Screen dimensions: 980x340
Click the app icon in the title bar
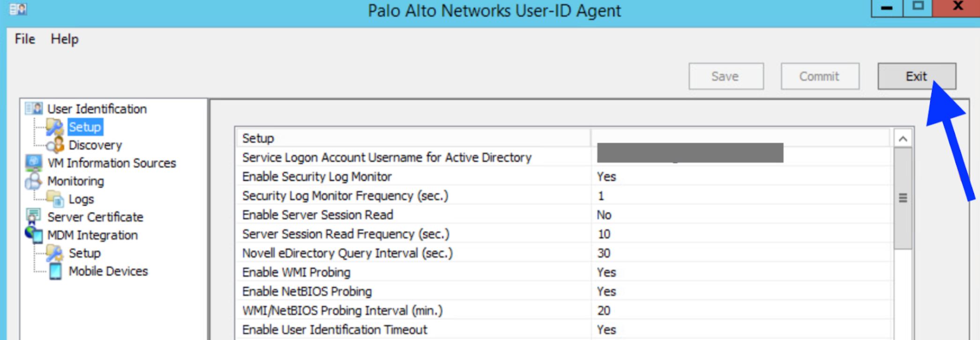point(18,9)
